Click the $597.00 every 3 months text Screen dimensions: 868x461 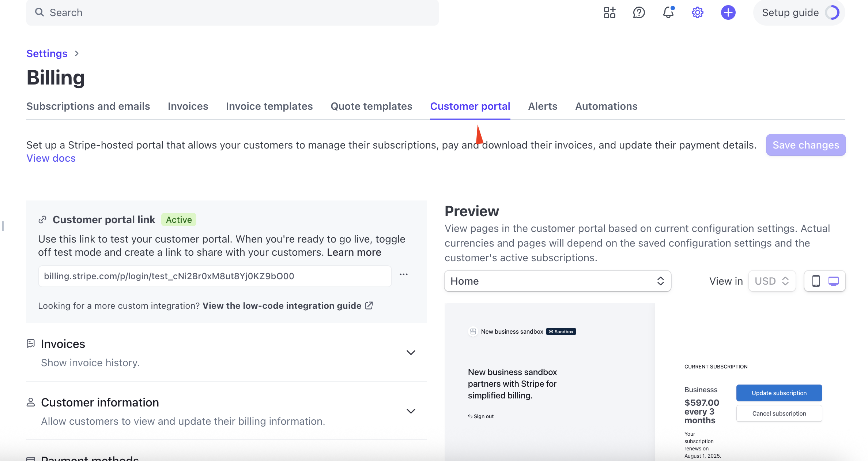click(702, 411)
